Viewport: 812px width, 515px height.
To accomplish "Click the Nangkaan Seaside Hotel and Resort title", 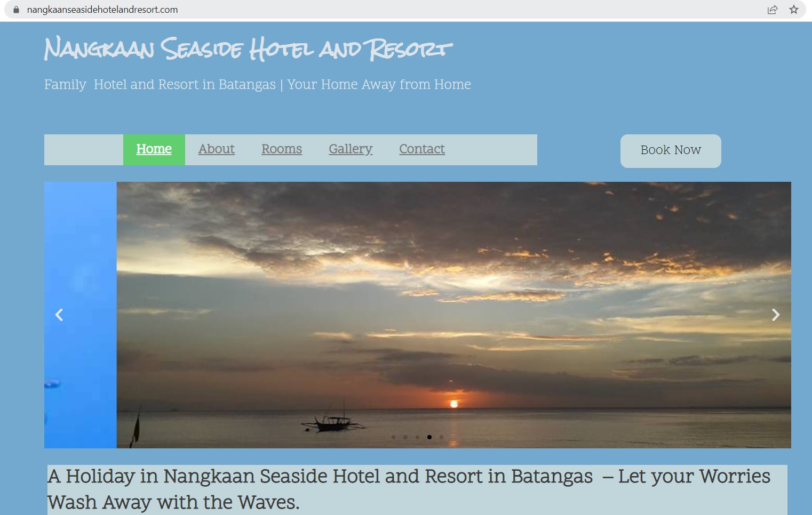I will click(249, 49).
